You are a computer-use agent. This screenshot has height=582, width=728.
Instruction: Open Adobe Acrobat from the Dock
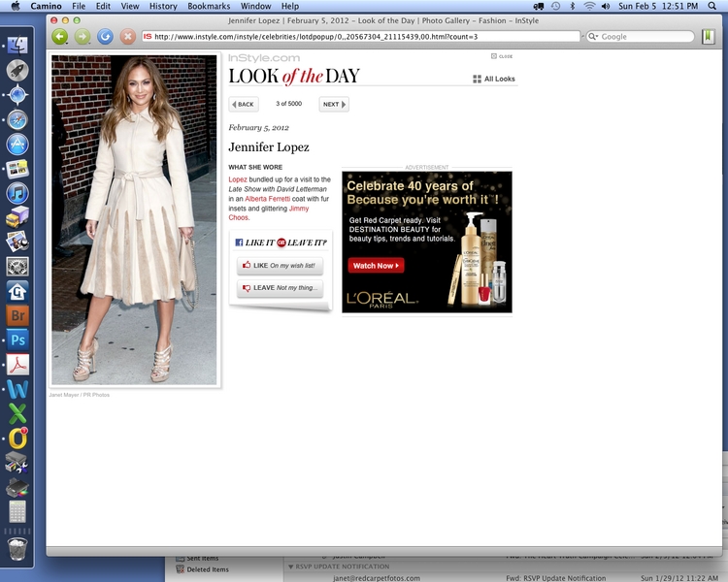click(x=17, y=365)
